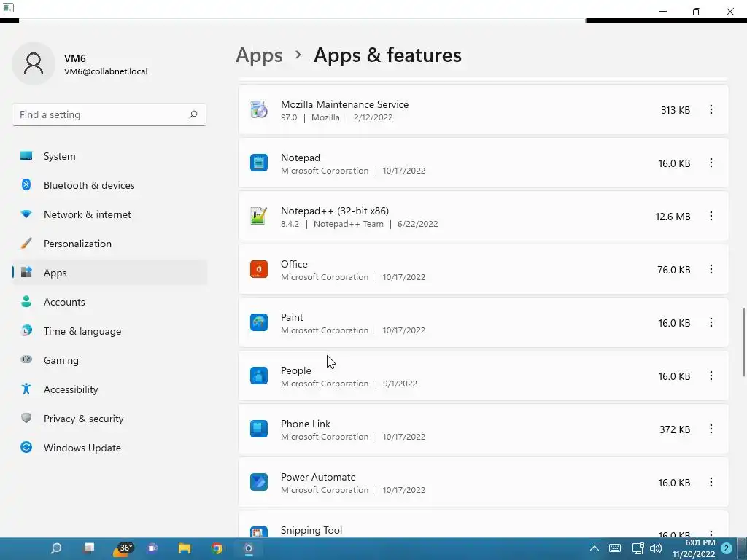The height and width of the screenshot is (560, 747).
Task: Click the Notepad++ app icon
Action: (259, 216)
